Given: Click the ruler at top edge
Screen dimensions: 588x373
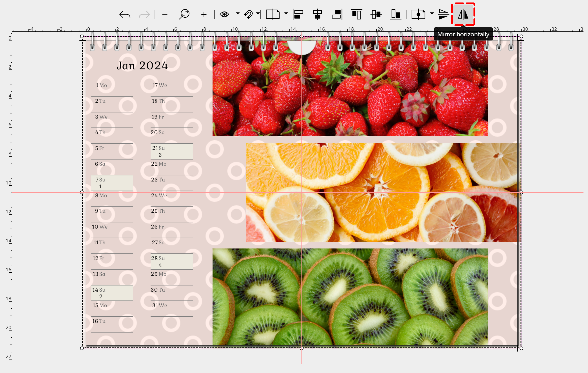Looking at the screenshot, I should 294,30.
